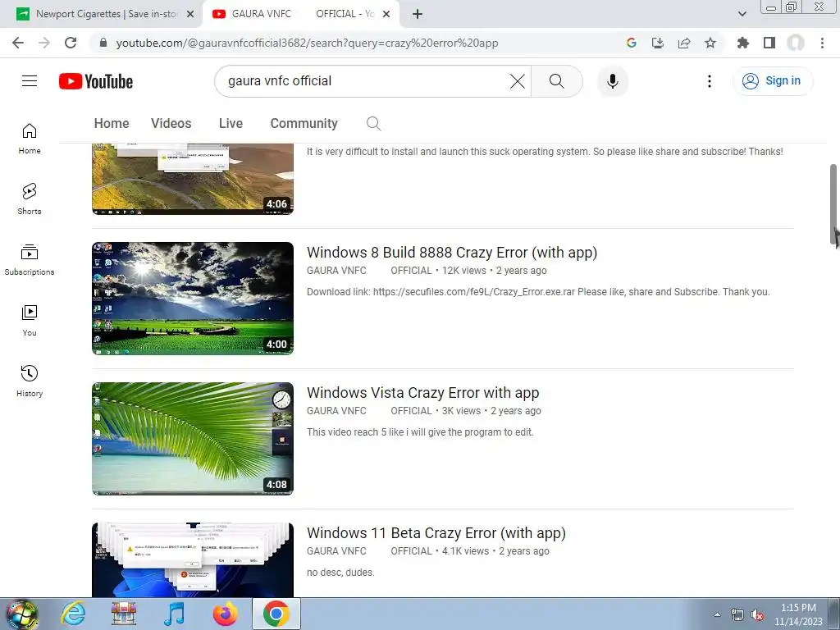Show hidden system tray icons arrow
Viewport: 840px width, 630px height.
717,615
